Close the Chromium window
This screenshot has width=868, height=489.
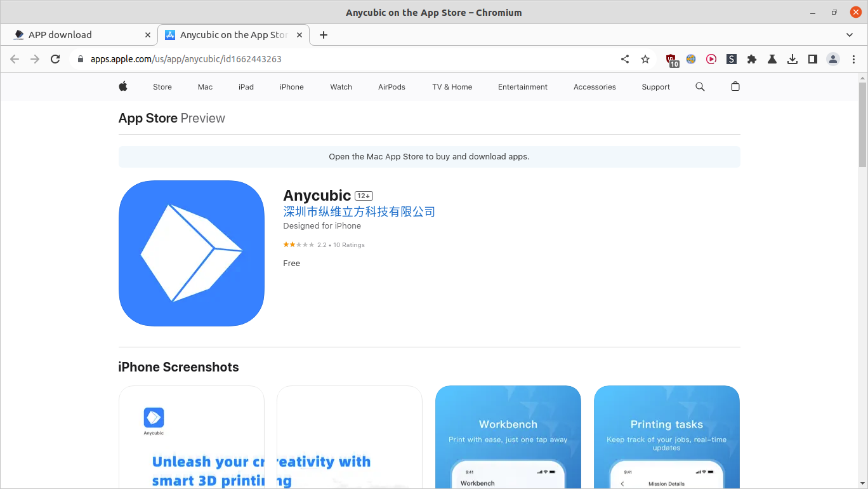point(855,12)
